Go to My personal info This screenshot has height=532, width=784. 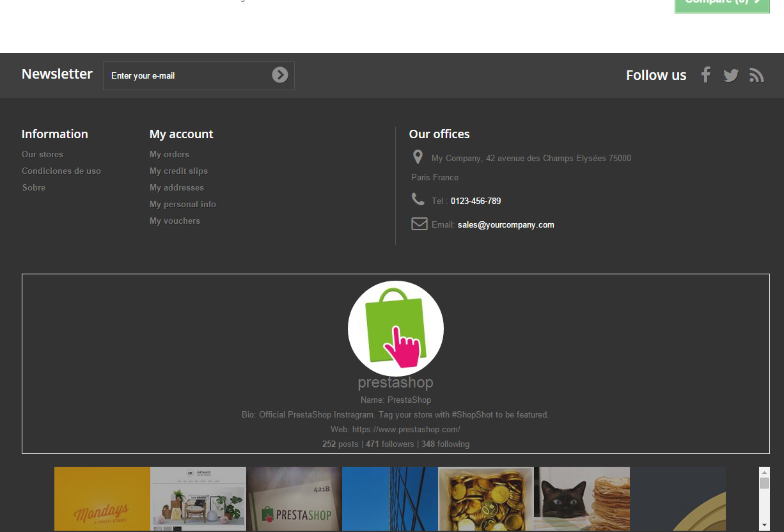coord(183,204)
